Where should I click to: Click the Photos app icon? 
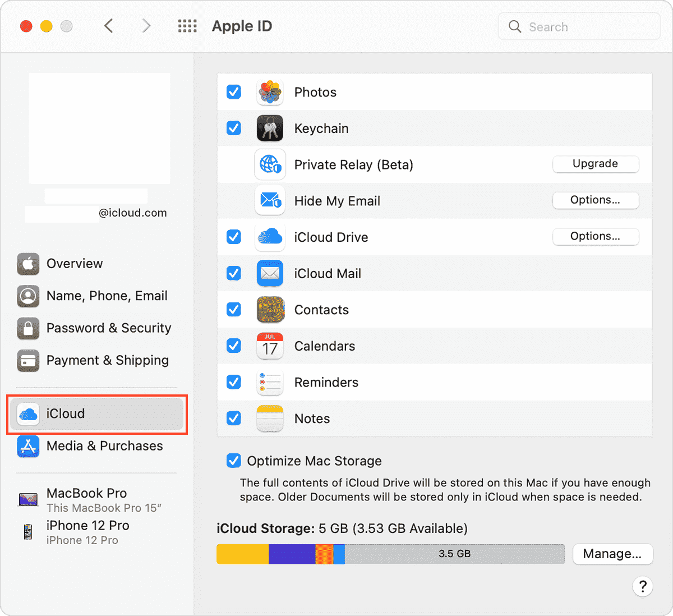pyautogui.click(x=270, y=92)
